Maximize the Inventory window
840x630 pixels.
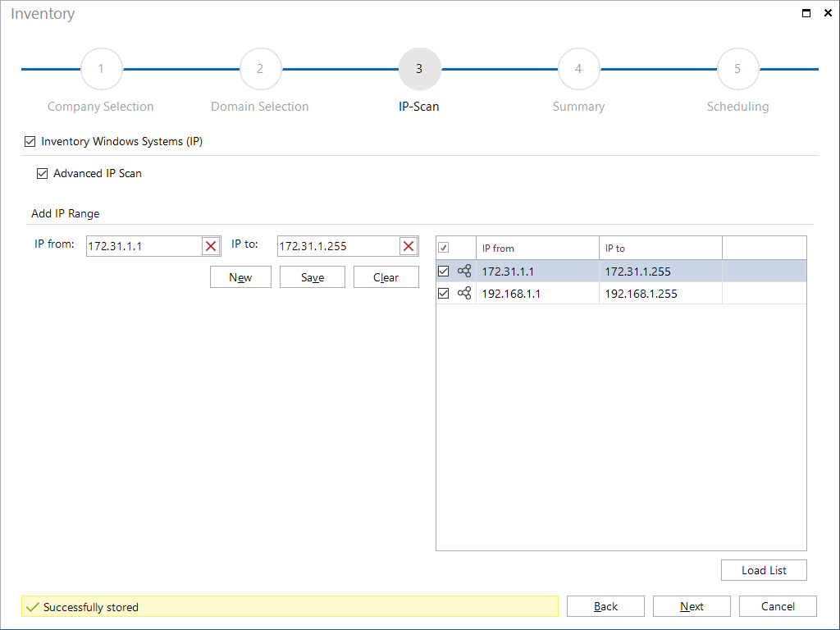tap(806, 13)
